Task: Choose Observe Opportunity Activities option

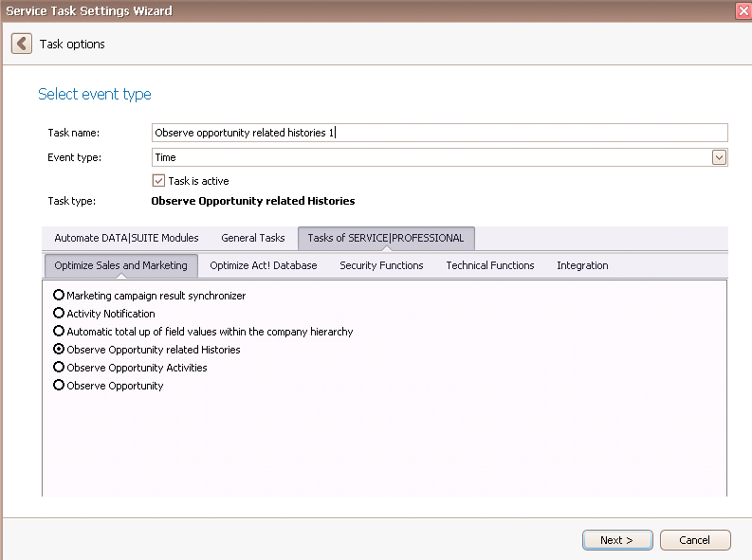Action: [x=130, y=368]
